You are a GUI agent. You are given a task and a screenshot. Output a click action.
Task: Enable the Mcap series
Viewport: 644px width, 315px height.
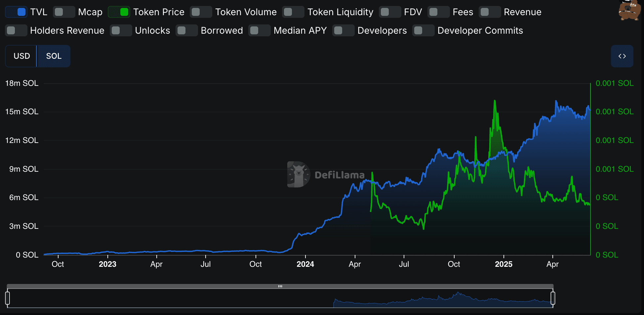click(64, 12)
